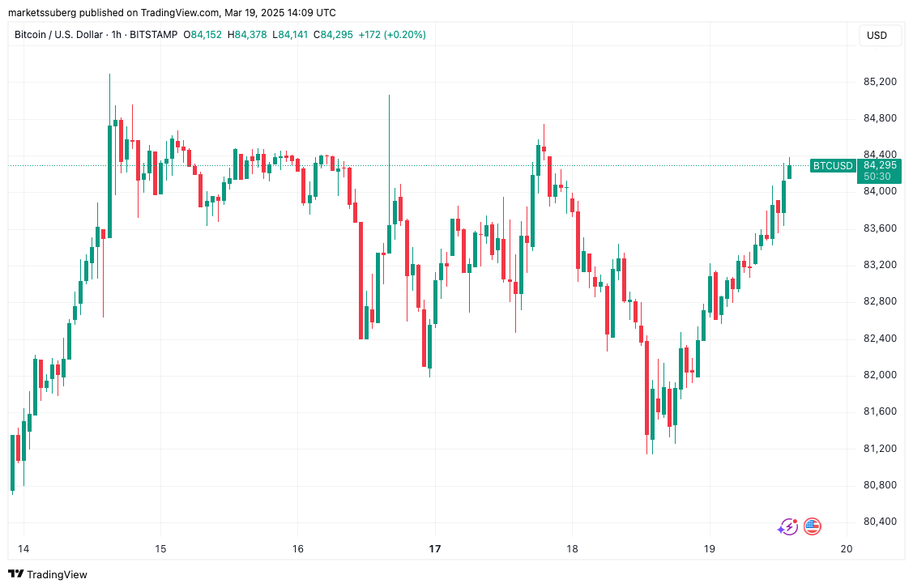Image resolution: width=913 pixels, height=588 pixels.
Task: Click the 17 date marker on time axis
Action: [x=435, y=548]
